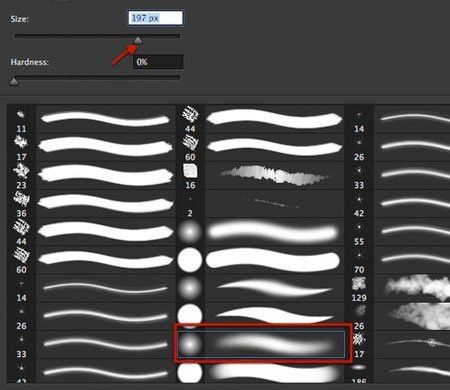Select the airbrush preset 55
Viewport: 450px width, 390px height.
398,232
